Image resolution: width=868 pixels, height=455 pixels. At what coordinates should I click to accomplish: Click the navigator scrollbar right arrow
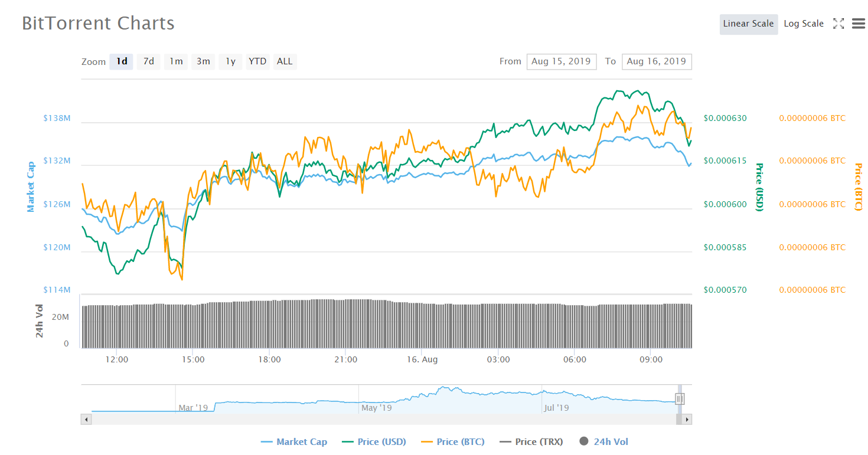[x=686, y=420]
